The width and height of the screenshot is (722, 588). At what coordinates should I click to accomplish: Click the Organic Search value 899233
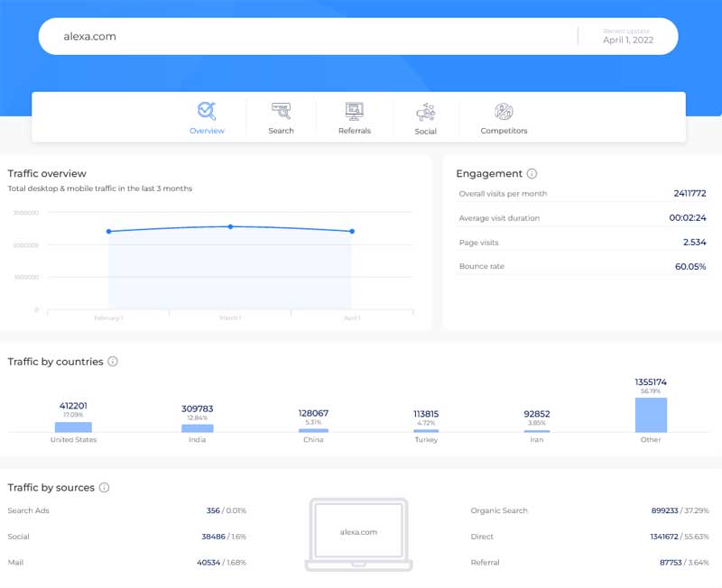665,510
